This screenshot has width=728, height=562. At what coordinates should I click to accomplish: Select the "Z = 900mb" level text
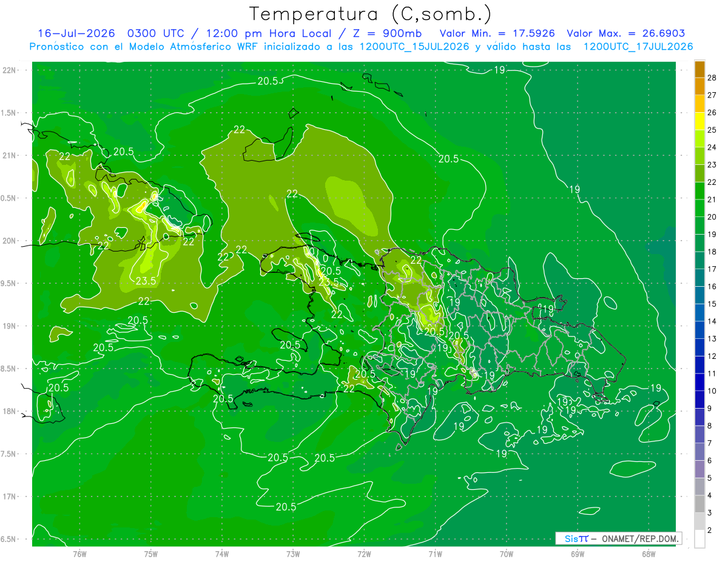pyautogui.click(x=387, y=33)
